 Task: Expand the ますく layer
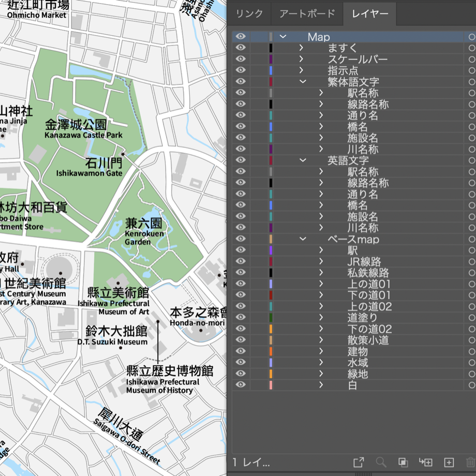[301, 48]
